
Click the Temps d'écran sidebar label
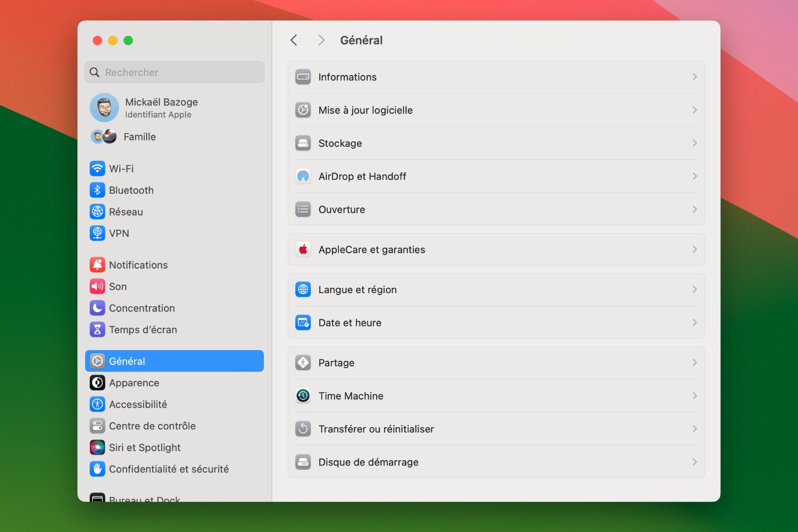point(143,330)
